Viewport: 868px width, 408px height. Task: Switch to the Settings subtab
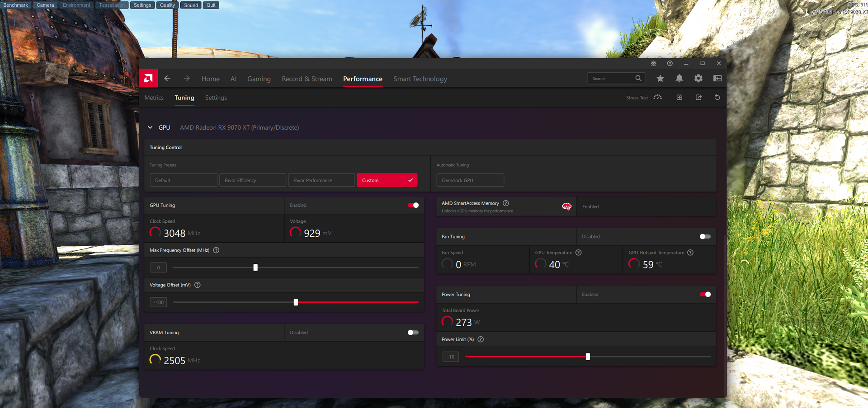click(216, 98)
